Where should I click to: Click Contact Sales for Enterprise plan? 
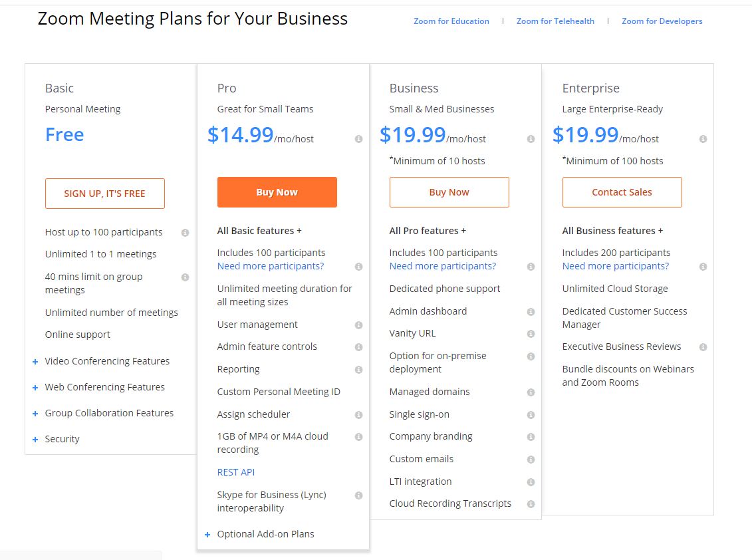[622, 192]
